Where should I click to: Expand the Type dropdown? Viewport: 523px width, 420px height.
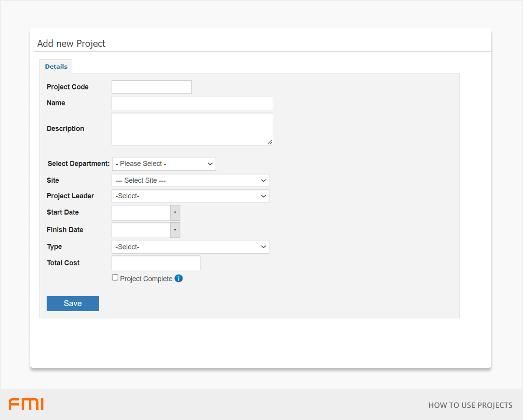(190, 247)
